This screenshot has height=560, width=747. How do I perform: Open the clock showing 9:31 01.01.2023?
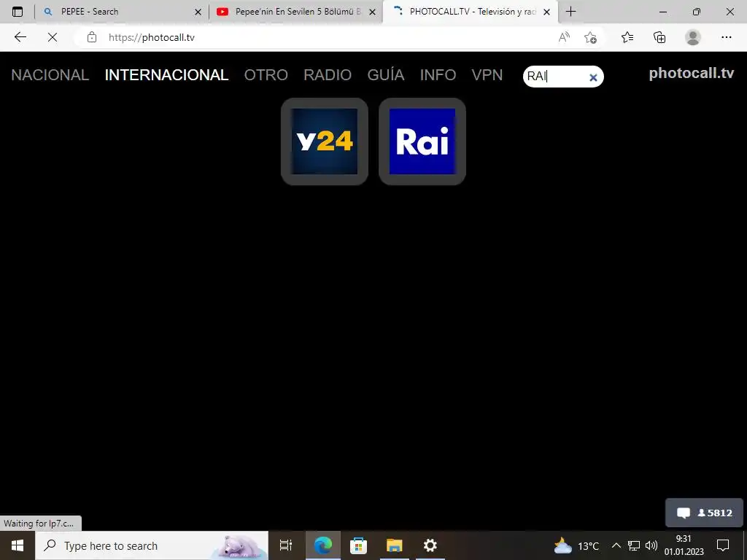pyautogui.click(x=684, y=545)
